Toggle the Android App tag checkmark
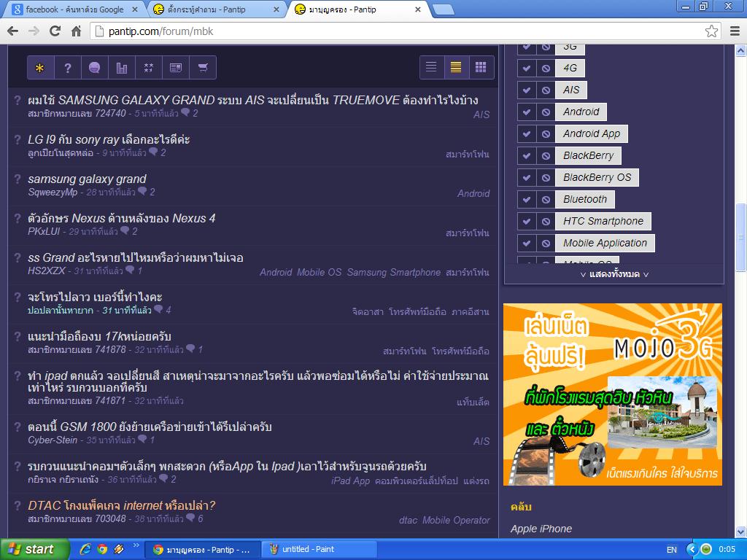 (x=527, y=134)
